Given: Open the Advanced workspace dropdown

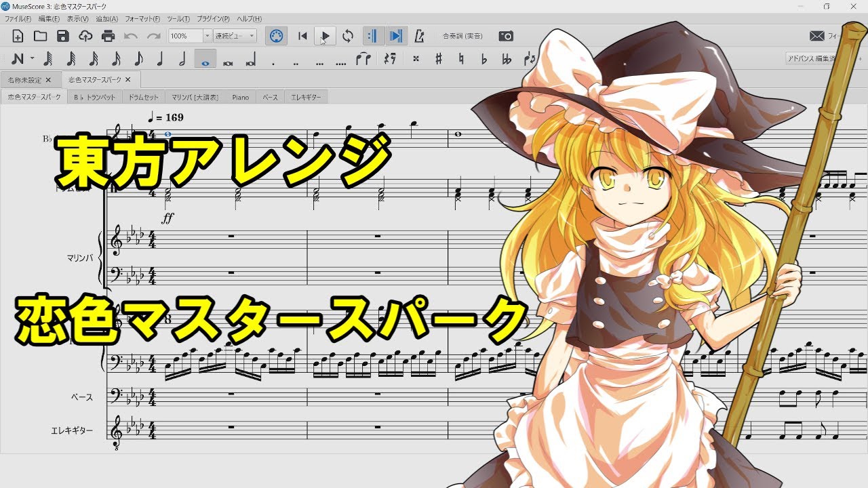Looking at the screenshot, I should (812, 58).
